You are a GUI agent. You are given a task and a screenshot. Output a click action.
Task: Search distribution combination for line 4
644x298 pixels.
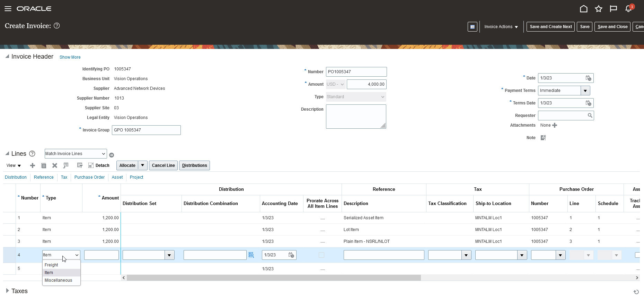[x=252, y=255]
